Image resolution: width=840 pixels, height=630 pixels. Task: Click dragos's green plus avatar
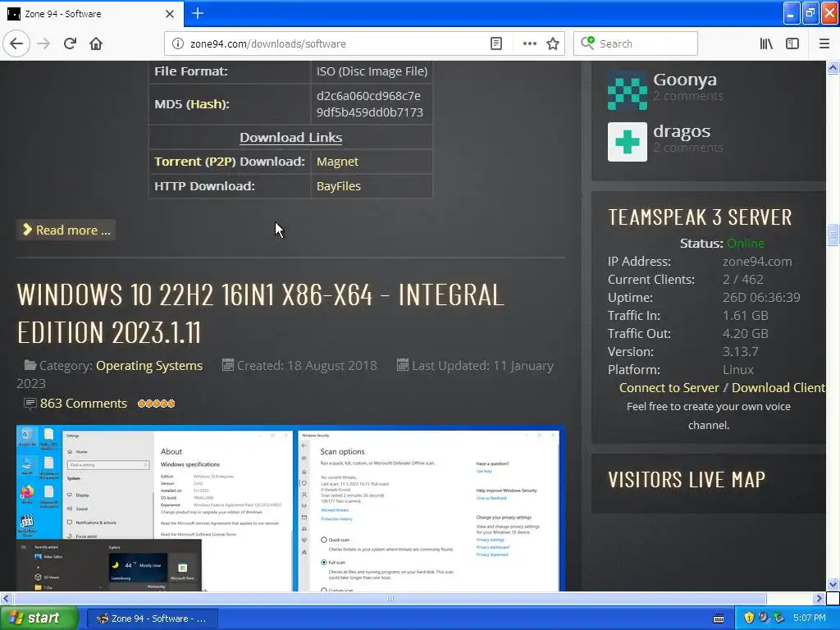(x=628, y=142)
